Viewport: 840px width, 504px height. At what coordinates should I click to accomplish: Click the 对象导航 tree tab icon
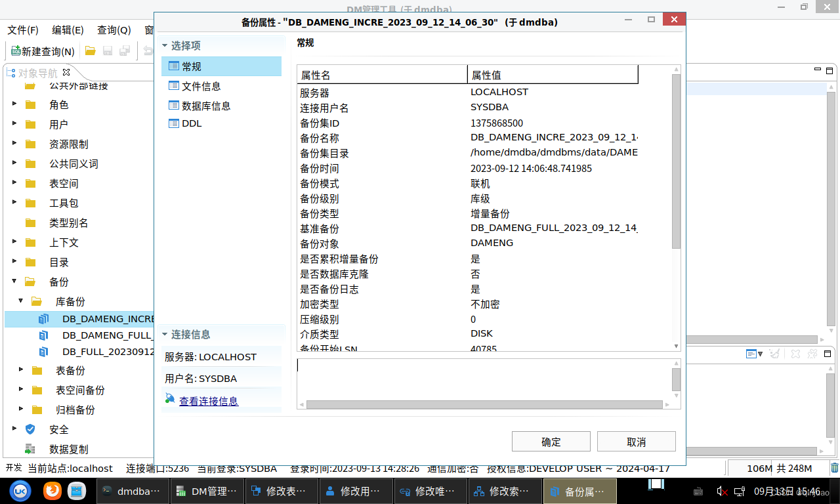pyautogui.click(x=11, y=72)
